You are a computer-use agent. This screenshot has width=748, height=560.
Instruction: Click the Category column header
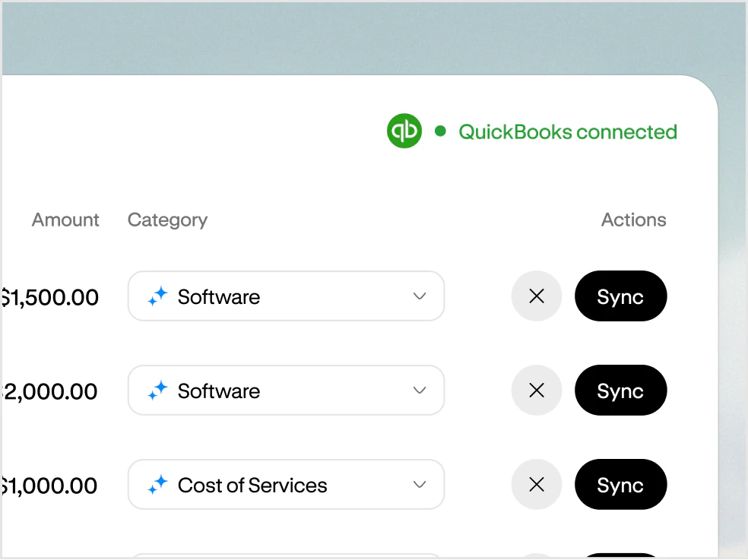pyautogui.click(x=167, y=220)
